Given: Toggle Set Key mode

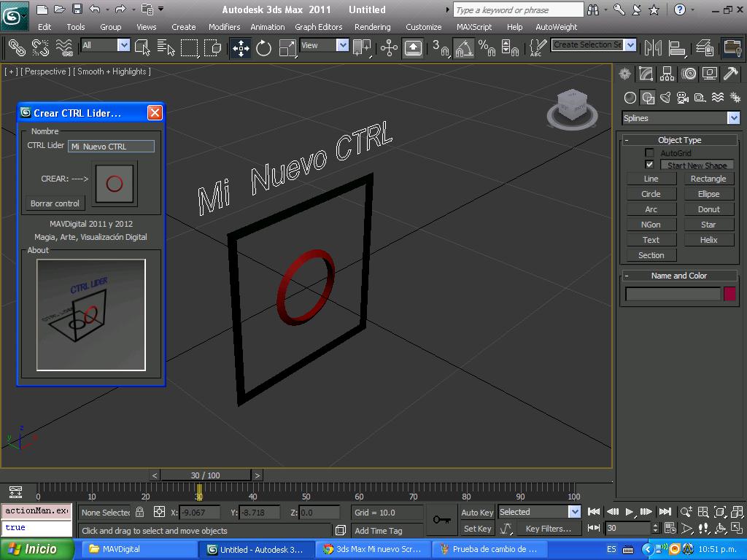Looking at the screenshot, I should click(477, 529).
